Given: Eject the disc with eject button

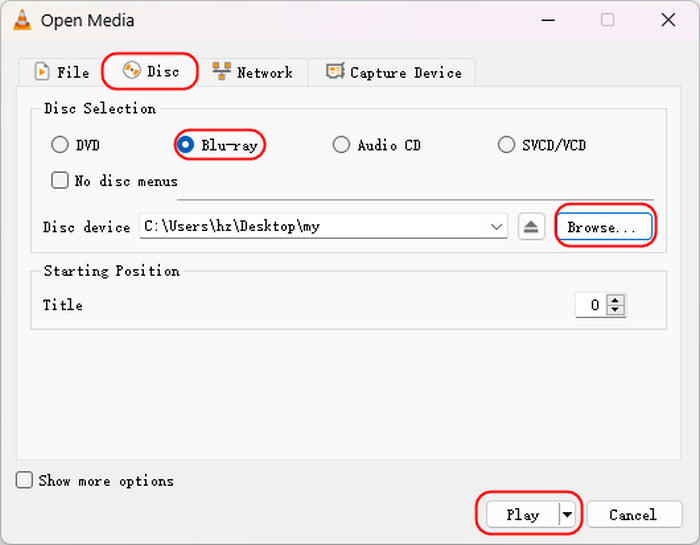Looking at the screenshot, I should [x=531, y=227].
